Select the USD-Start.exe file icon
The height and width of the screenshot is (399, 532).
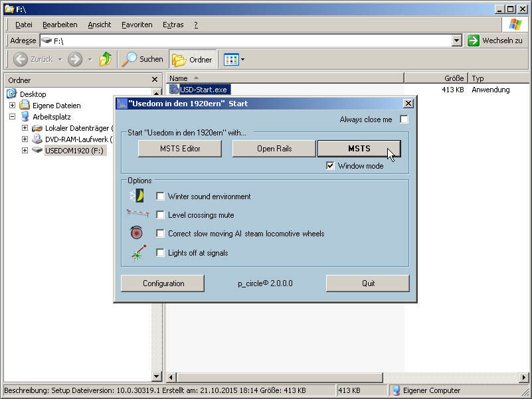174,90
